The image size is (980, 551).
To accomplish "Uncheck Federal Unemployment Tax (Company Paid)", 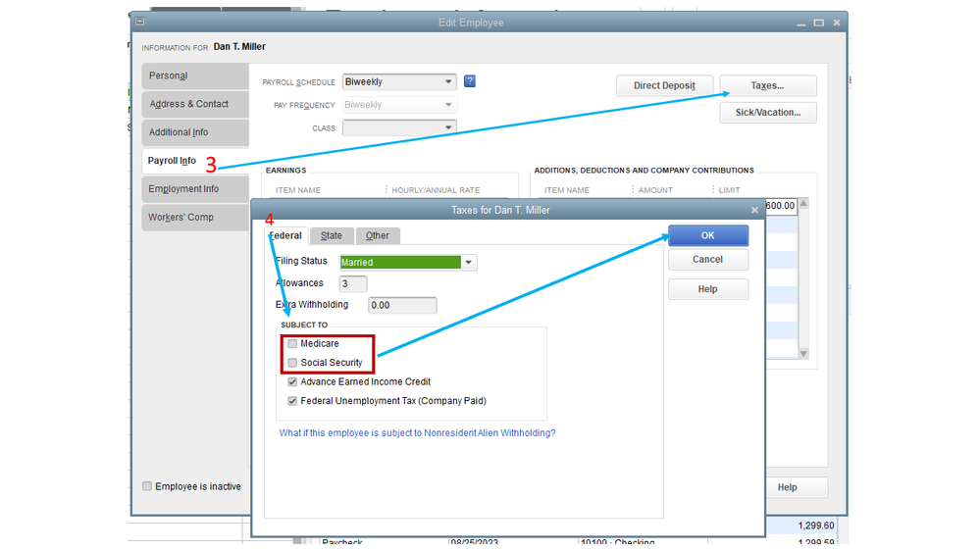I will click(x=292, y=401).
